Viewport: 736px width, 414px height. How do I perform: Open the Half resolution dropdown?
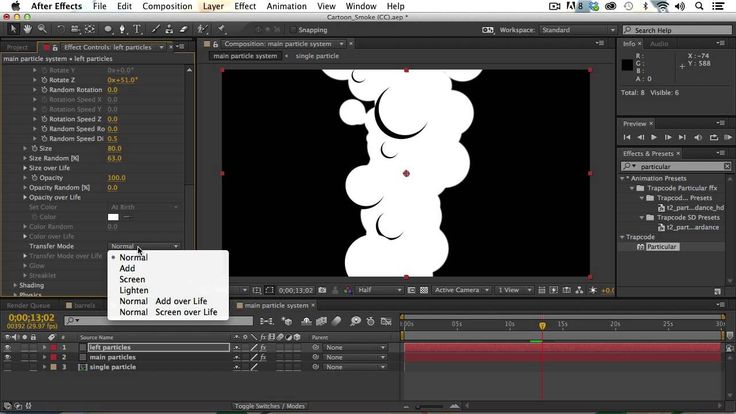379,290
